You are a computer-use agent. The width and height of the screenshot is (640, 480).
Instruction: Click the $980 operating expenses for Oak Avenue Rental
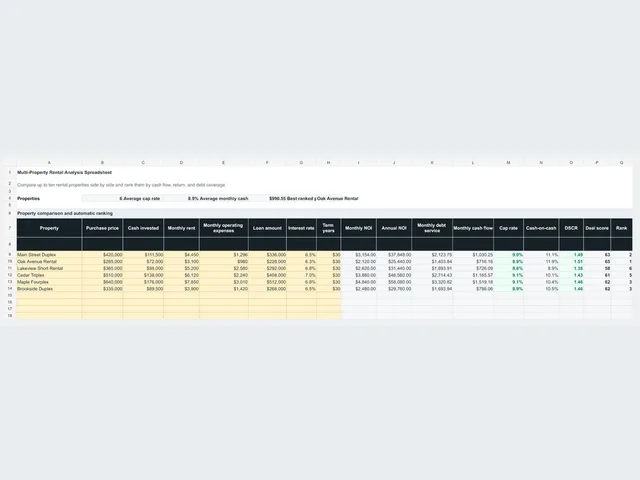click(224, 262)
